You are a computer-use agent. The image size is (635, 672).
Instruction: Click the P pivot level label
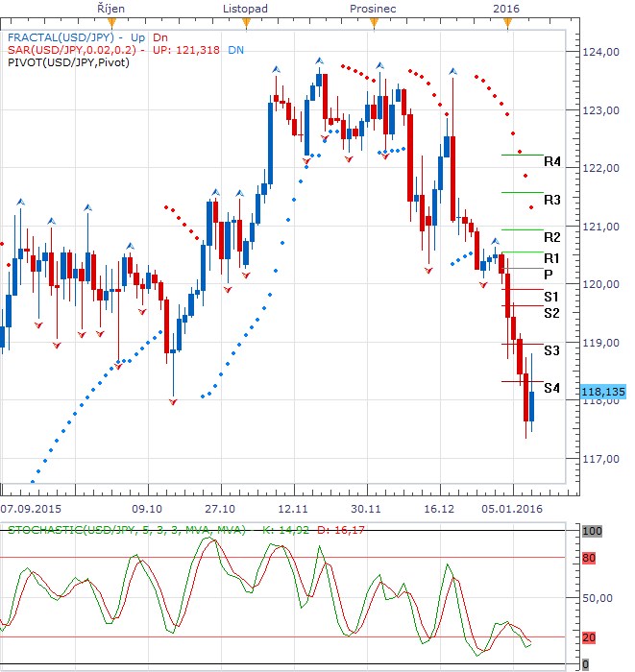click(x=548, y=275)
